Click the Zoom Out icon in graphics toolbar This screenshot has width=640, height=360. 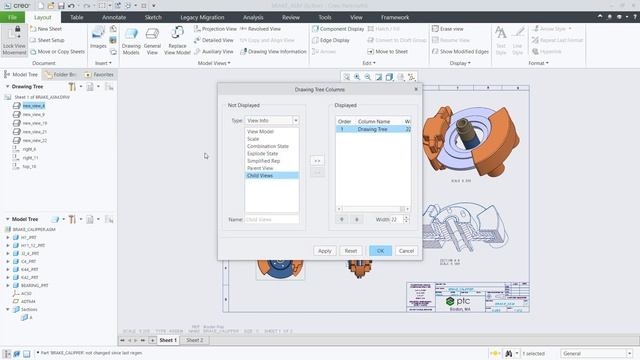[x=368, y=77]
